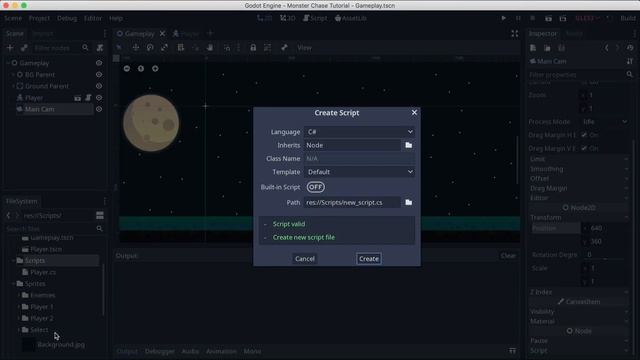Browse class with Inherits folder icon

click(x=409, y=145)
